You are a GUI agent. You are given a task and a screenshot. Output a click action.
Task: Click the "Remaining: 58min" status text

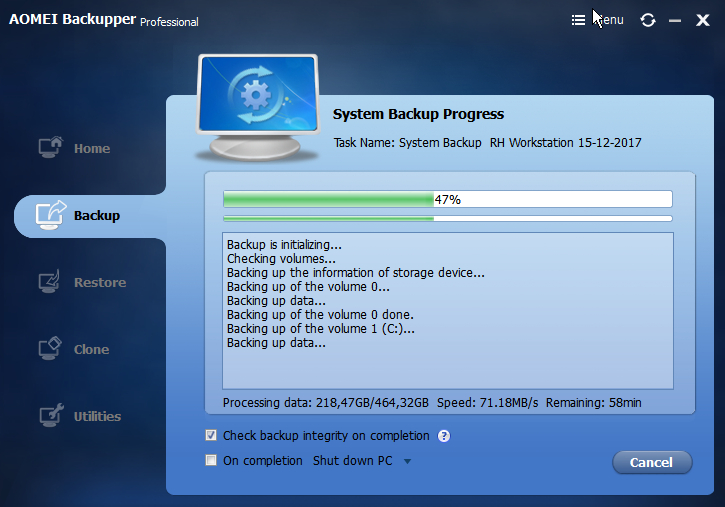click(593, 403)
